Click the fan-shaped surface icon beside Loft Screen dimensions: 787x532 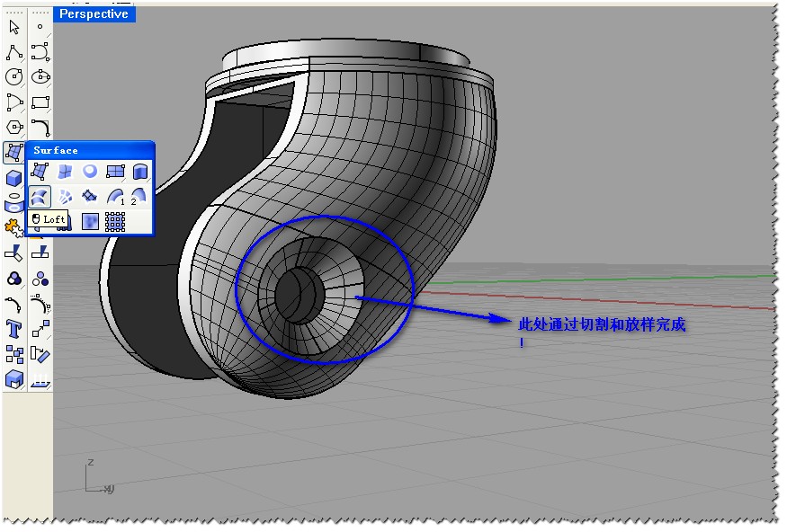pos(65,197)
